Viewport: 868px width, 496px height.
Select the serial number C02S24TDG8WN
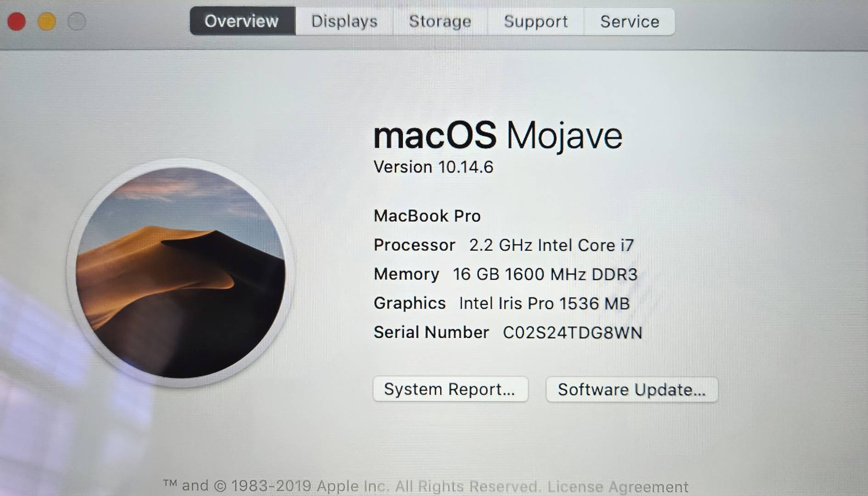[x=572, y=333]
